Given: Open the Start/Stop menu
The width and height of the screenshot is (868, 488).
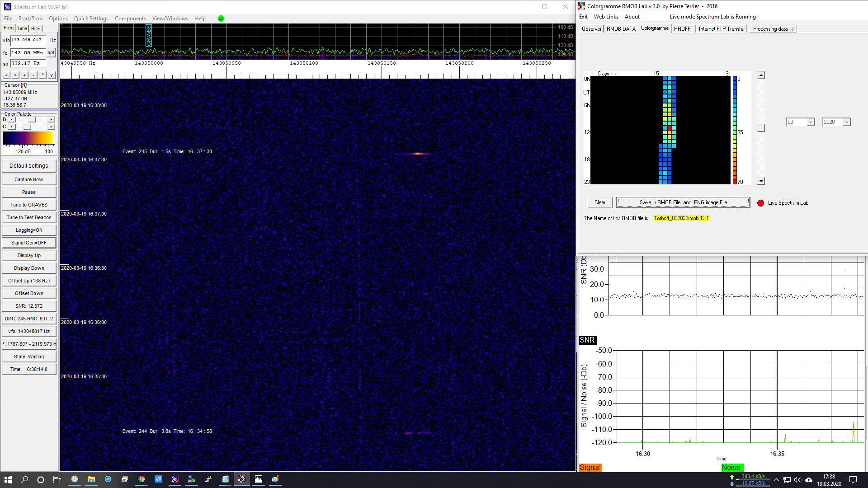Looking at the screenshot, I should (30, 19).
